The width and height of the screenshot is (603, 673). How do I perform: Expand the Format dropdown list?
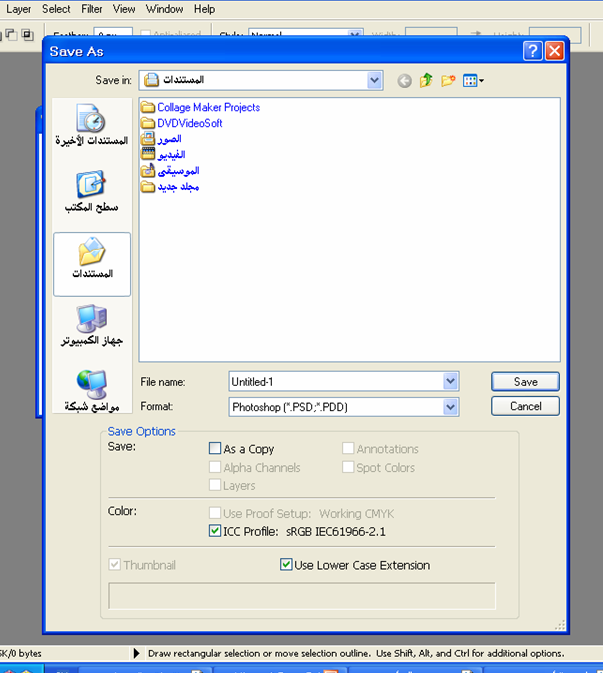450,407
